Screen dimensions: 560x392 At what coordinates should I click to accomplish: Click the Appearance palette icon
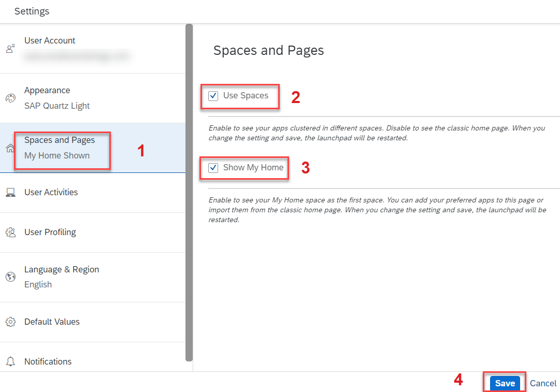[10, 98]
